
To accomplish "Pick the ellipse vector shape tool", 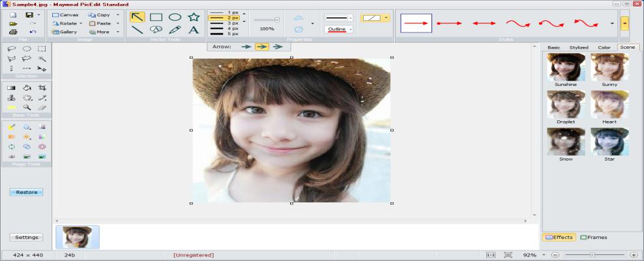I will tap(175, 18).
